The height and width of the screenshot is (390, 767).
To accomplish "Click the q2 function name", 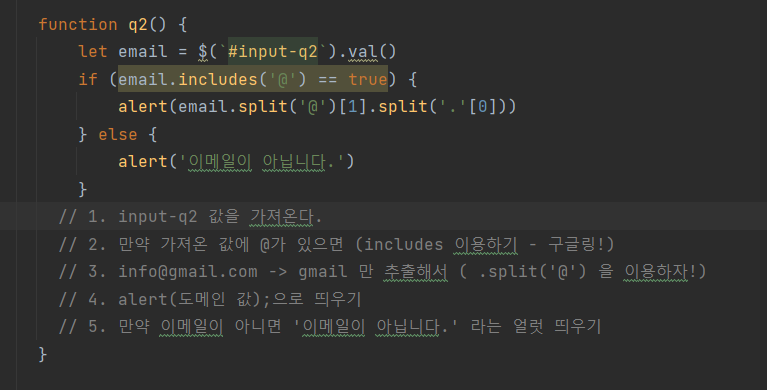I will (138, 24).
